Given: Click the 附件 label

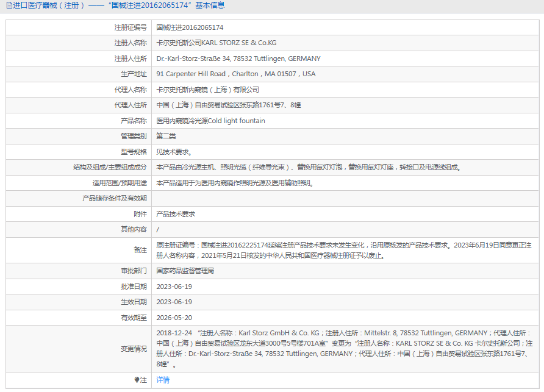Looking at the screenshot, I should tap(140, 214).
